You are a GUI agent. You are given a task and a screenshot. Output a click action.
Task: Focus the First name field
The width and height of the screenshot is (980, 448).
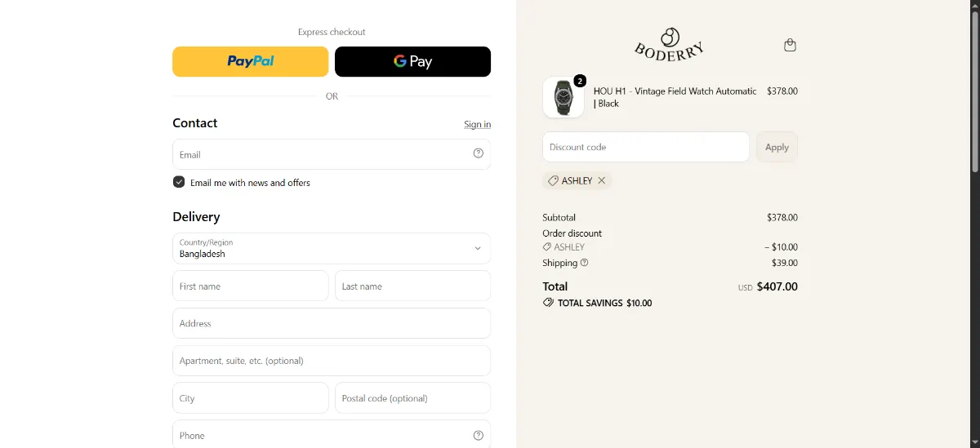pyautogui.click(x=251, y=286)
